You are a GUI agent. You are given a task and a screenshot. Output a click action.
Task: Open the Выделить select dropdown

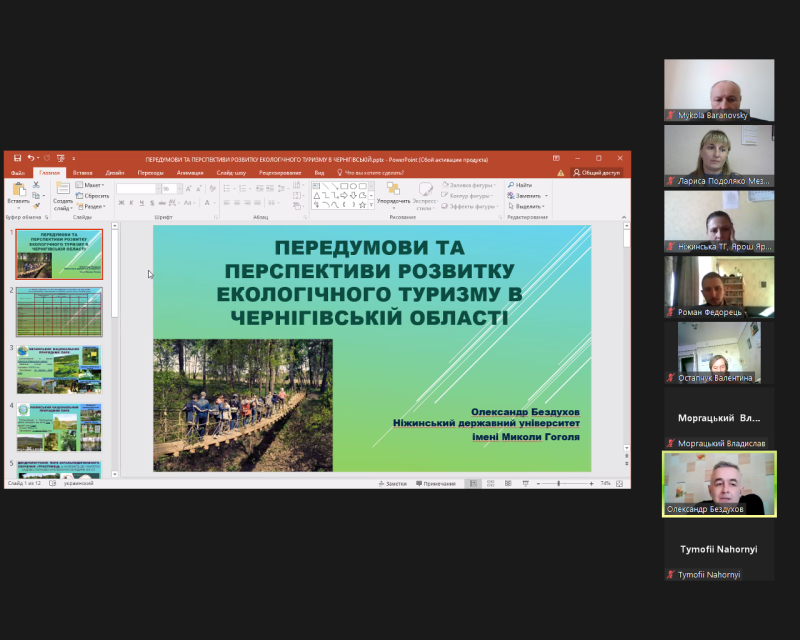click(527, 206)
